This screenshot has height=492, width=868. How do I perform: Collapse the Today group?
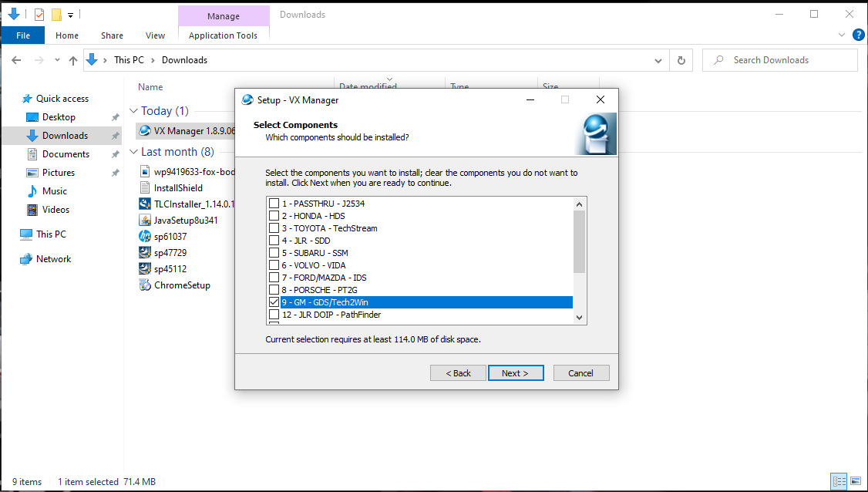coord(133,111)
